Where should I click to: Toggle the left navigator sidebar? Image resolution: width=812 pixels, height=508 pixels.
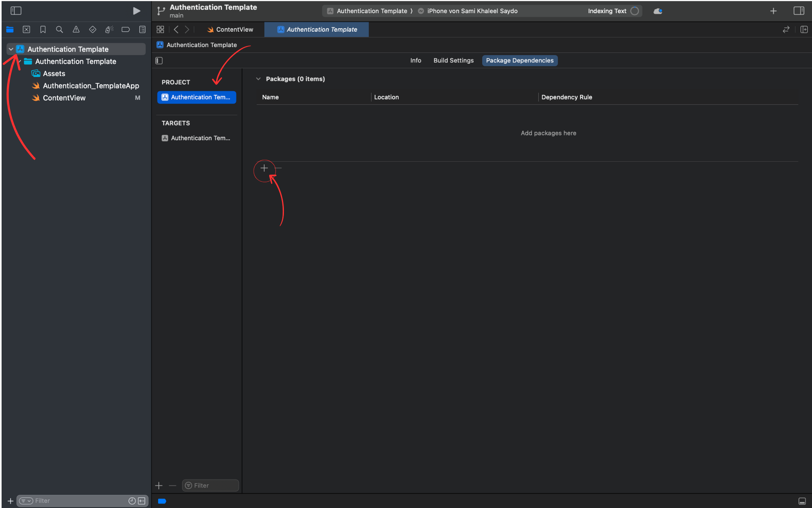coord(16,11)
